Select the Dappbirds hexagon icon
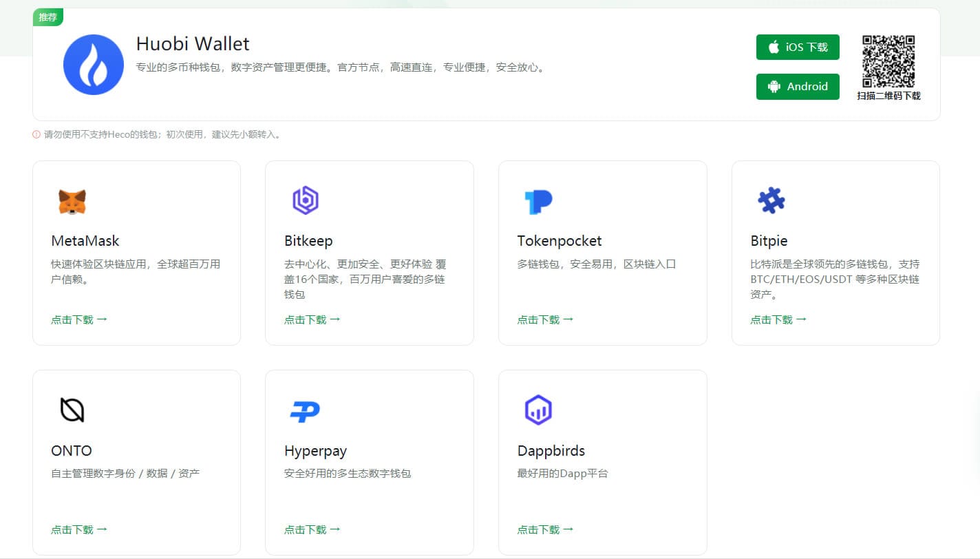The width and height of the screenshot is (980, 559). click(537, 410)
